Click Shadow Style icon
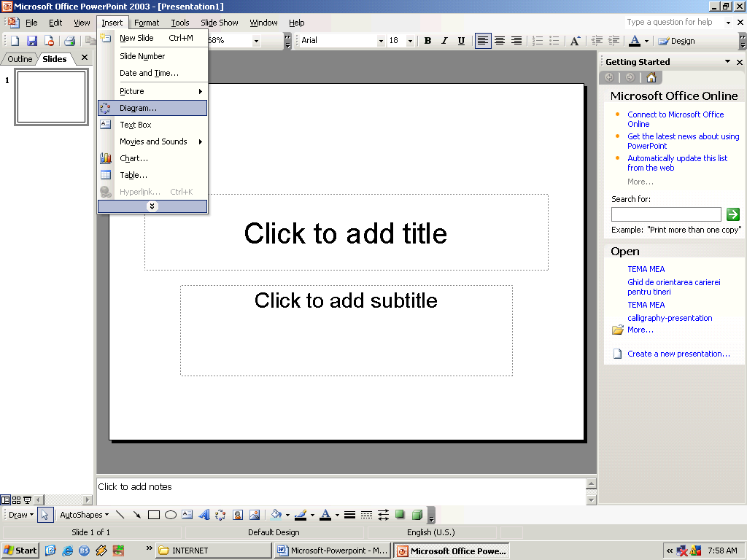 point(400,515)
